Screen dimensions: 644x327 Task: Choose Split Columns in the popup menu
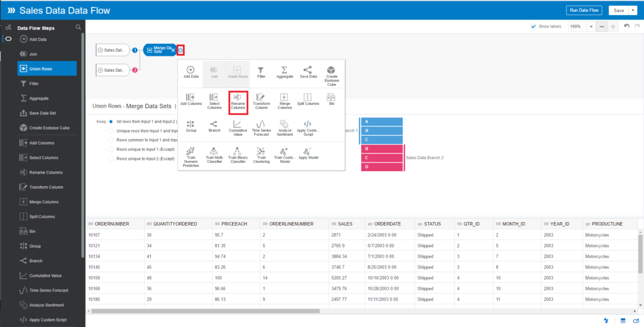point(308,99)
